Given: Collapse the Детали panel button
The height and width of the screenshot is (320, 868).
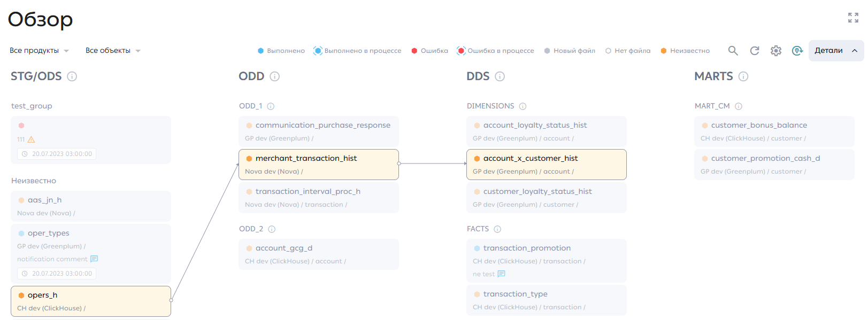Looking at the screenshot, I should (836, 51).
